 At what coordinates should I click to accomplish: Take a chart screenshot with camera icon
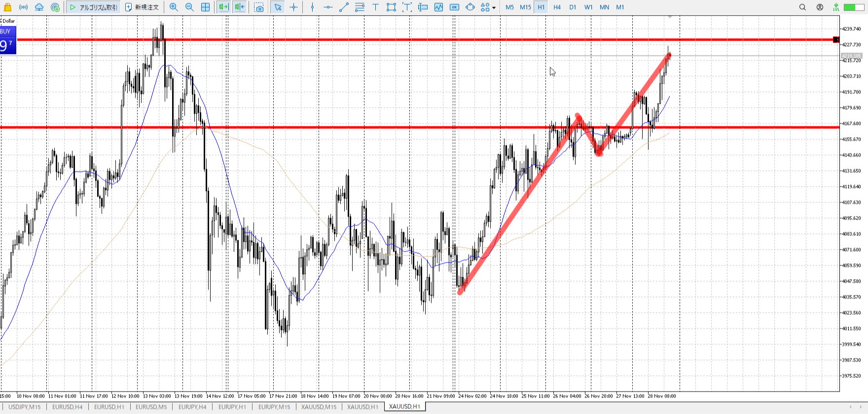click(259, 7)
